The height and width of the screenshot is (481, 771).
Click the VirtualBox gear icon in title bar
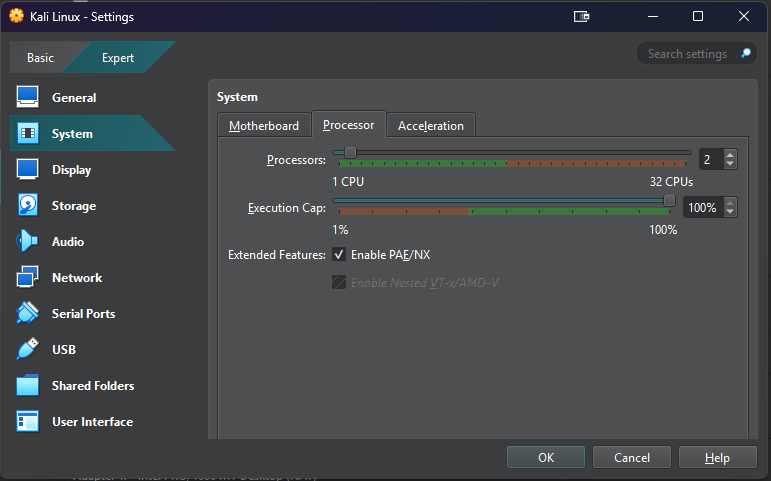point(16,16)
